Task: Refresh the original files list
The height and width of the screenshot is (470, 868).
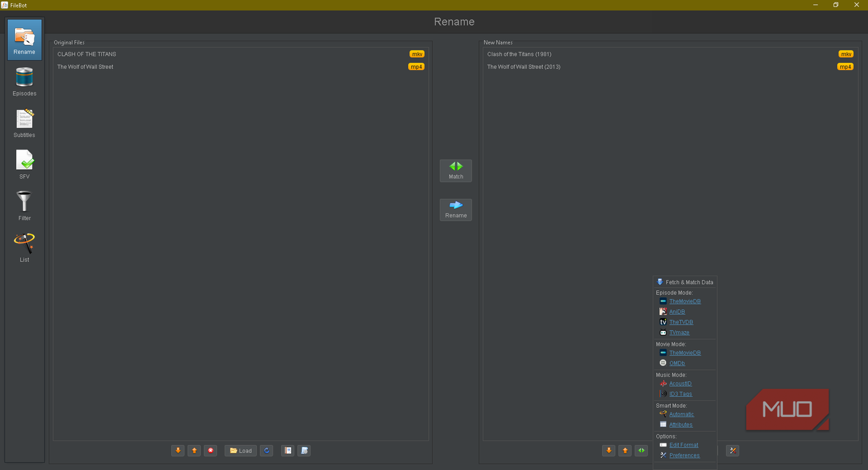Action: [x=267, y=451]
